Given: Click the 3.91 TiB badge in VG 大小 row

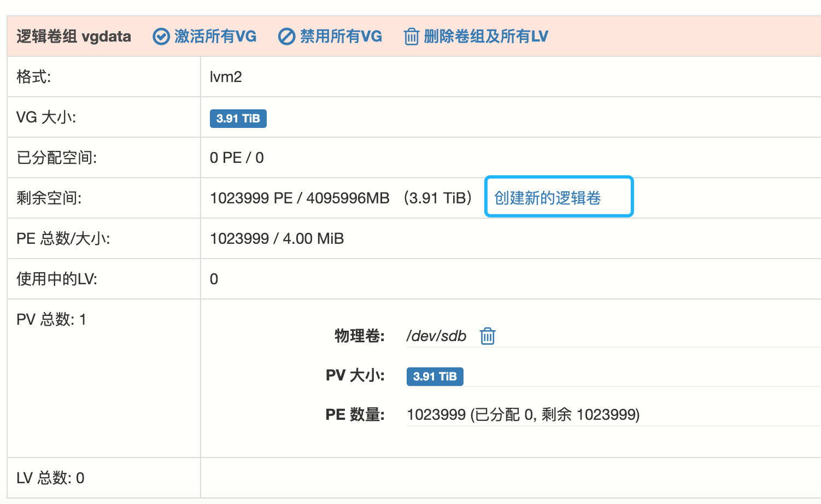Looking at the screenshot, I should pyautogui.click(x=238, y=119).
